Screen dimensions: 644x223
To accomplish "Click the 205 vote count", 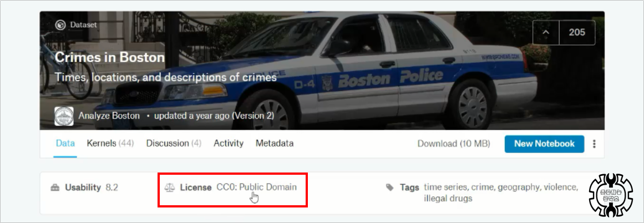I will pos(577,32).
